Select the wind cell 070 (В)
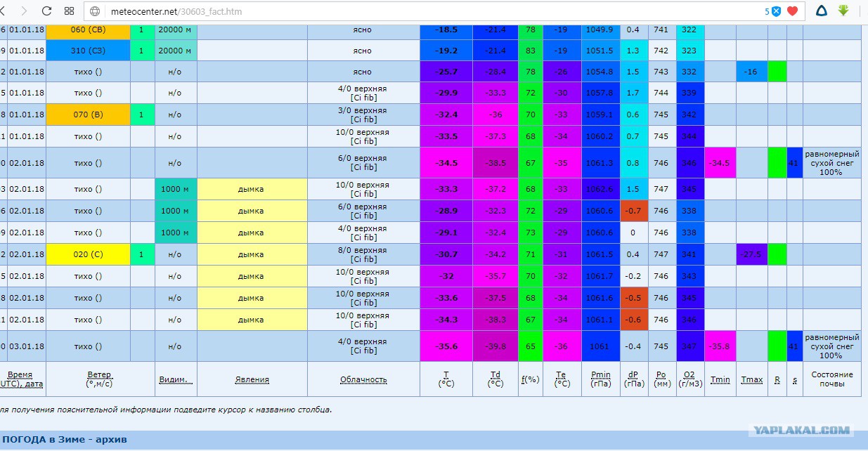 pos(88,115)
